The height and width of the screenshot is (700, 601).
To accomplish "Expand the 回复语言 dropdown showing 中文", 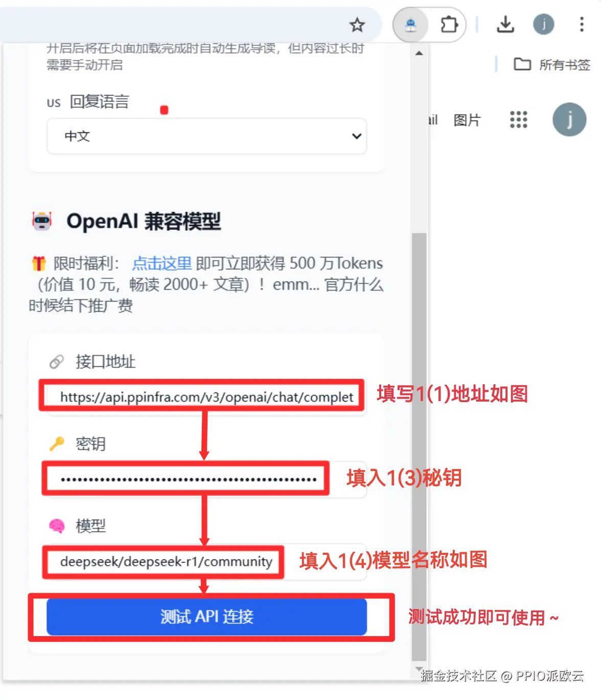I will click(206, 136).
